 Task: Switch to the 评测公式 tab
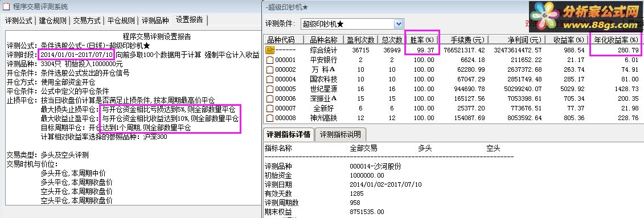19,20
